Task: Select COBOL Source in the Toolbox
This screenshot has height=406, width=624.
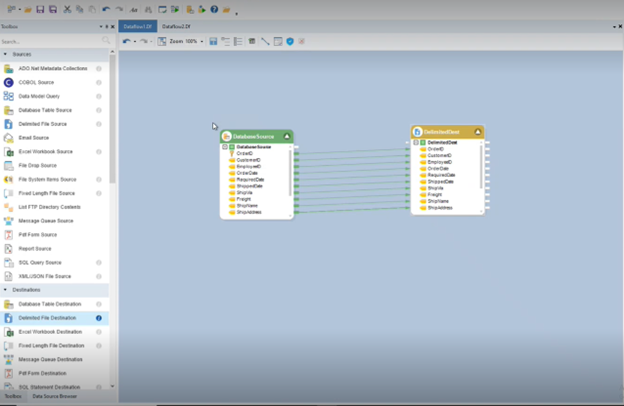Action: pyautogui.click(x=34, y=82)
